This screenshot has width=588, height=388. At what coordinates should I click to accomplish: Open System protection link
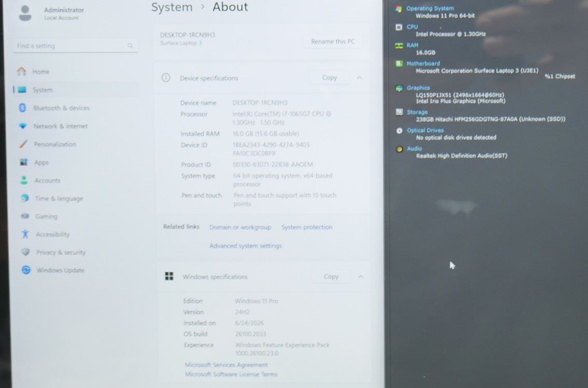[x=307, y=227]
